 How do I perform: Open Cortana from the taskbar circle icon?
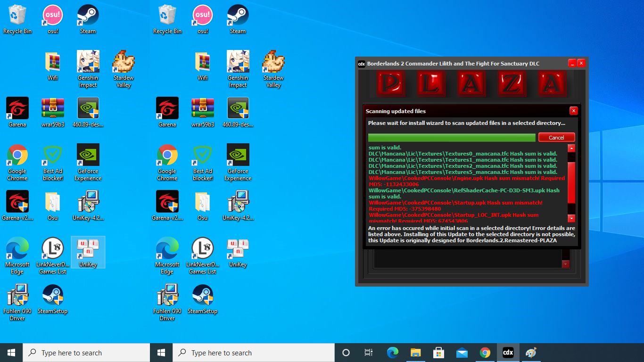click(346, 353)
